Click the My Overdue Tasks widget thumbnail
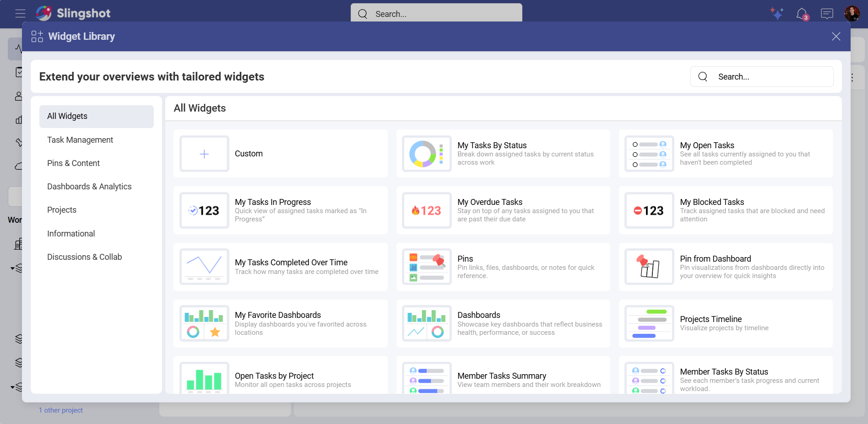The width and height of the screenshot is (868, 424). [426, 210]
